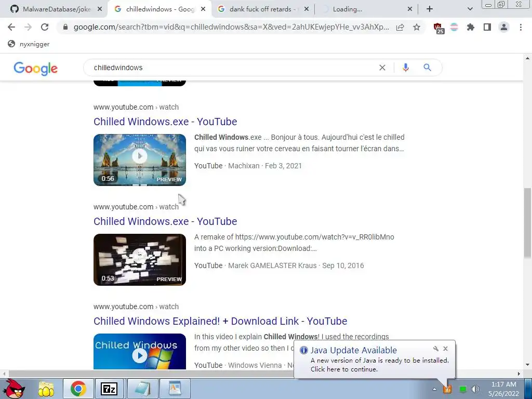Click the Google logo
Image resolution: width=532 pixels, height=399 pixels.
[36, 68]
